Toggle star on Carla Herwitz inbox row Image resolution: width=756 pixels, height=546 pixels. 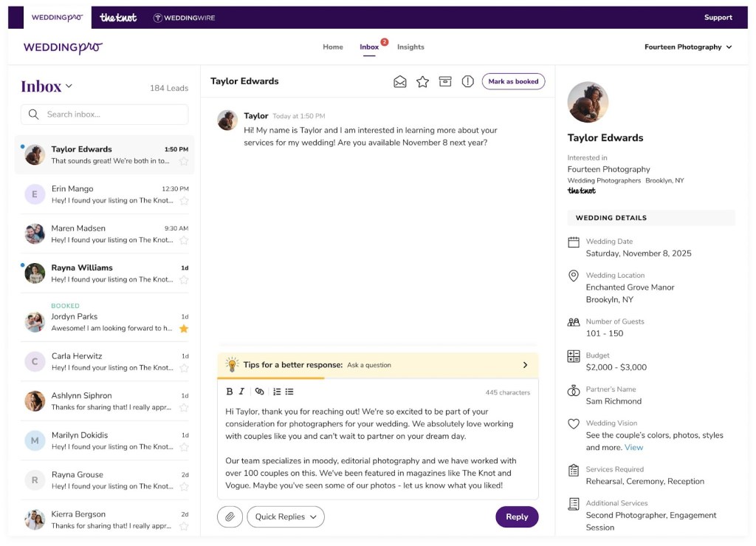(x=184, y=368)
